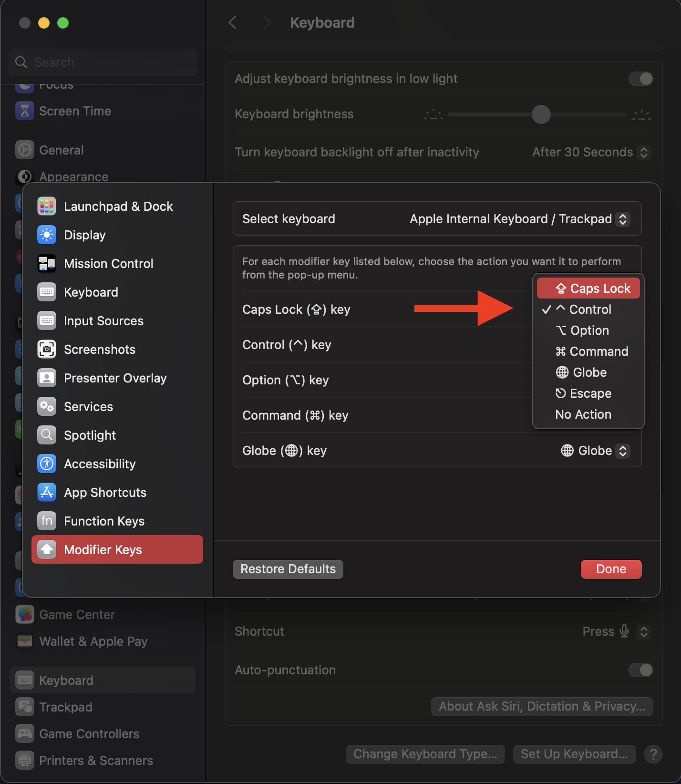Click the Screen Time hourglass icon

click(x=25, y=111)
